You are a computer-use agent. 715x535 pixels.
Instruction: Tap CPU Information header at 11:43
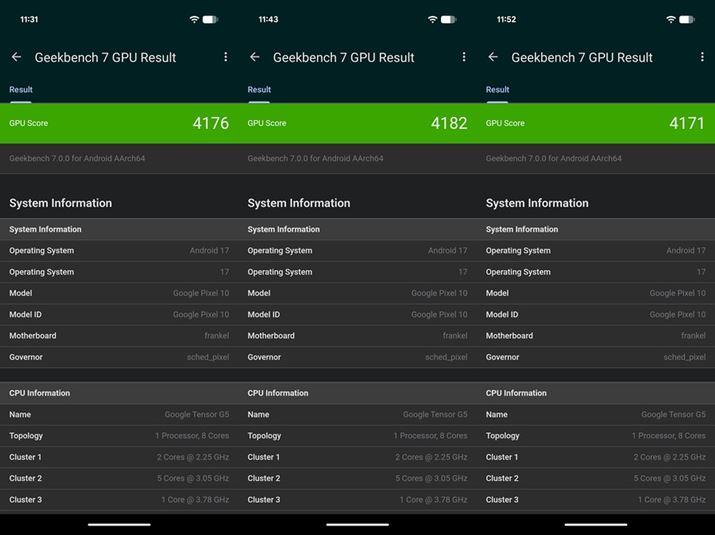coord(278,393)
